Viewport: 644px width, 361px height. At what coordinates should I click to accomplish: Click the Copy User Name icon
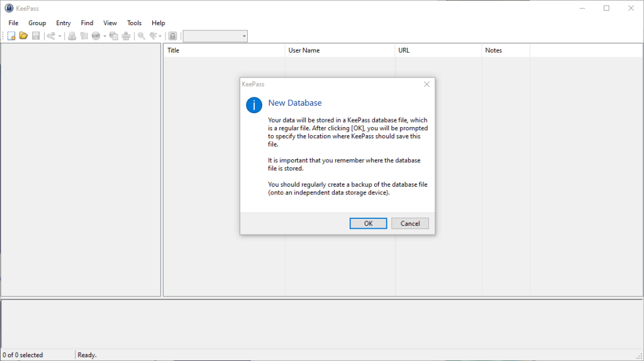[72, 36]
